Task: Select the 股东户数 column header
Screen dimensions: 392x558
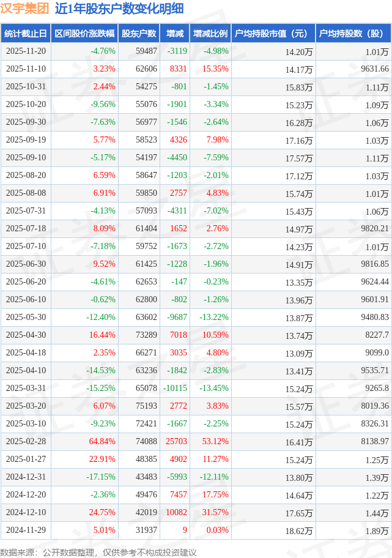Action: (x=139, y=34)
